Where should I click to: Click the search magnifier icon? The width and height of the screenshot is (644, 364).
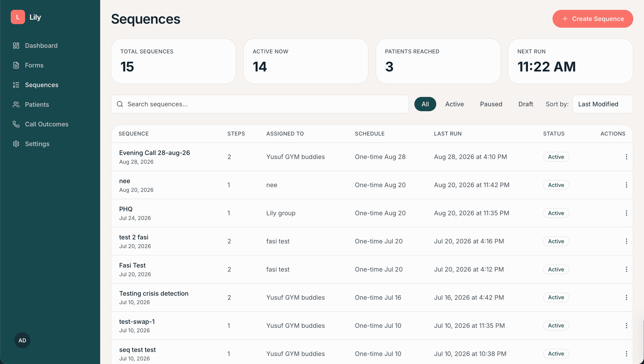(x=120, y=104)
